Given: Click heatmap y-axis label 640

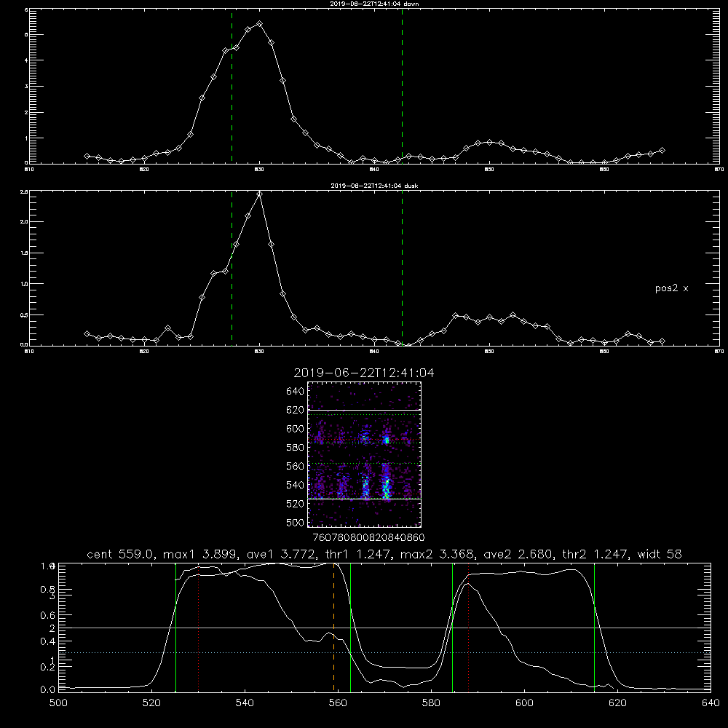Looking at the screenshot, I should (x=295, y=391).
